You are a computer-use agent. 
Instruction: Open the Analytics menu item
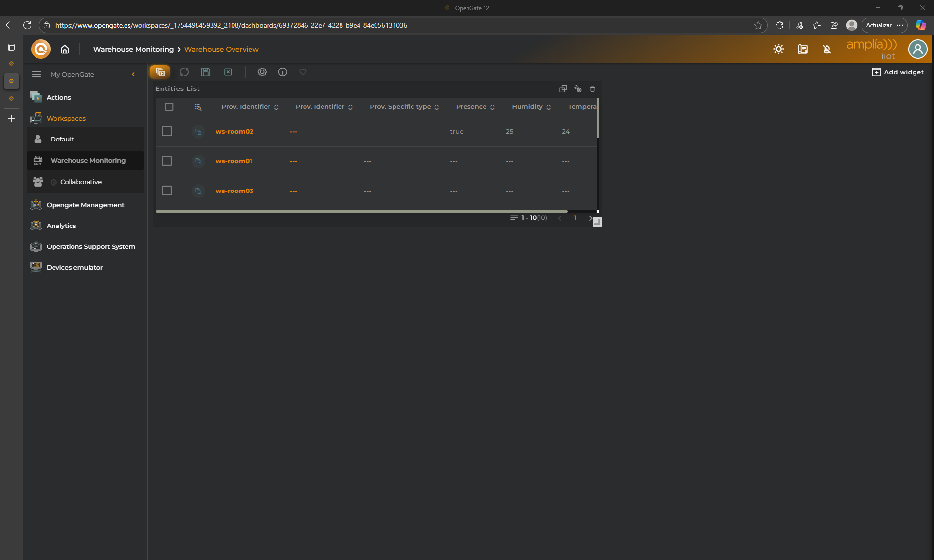61,226
